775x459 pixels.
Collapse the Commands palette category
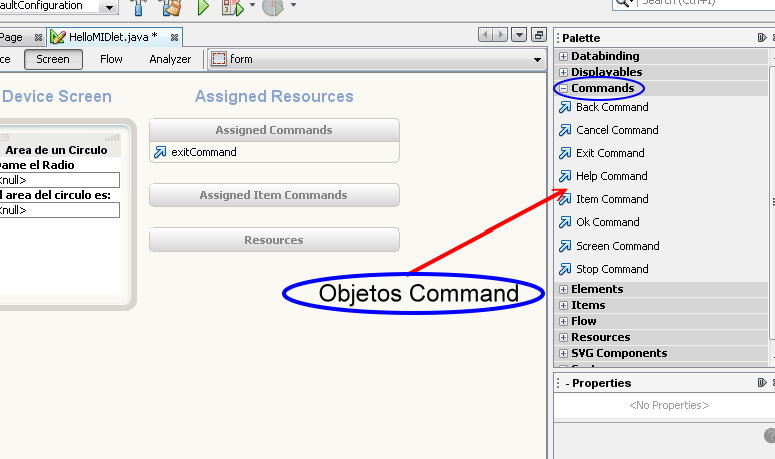(563, 88)
